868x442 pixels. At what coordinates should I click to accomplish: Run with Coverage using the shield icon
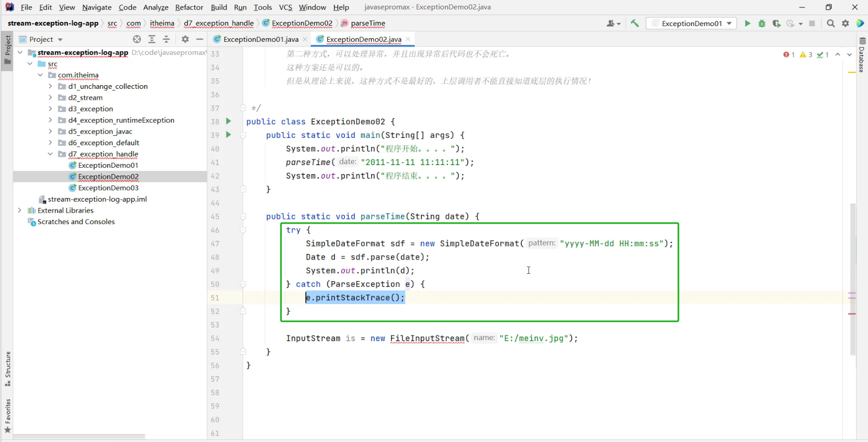coord(777,24)
